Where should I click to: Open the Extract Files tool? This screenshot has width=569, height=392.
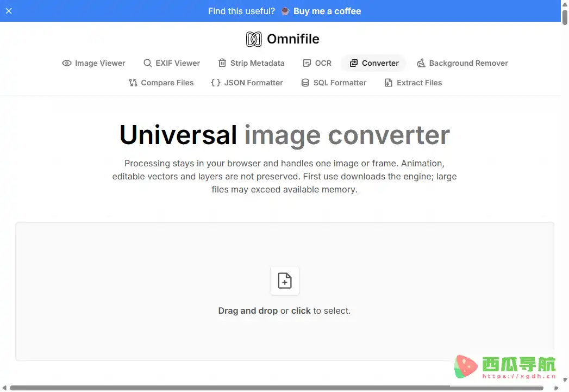[x=413, y=83]
